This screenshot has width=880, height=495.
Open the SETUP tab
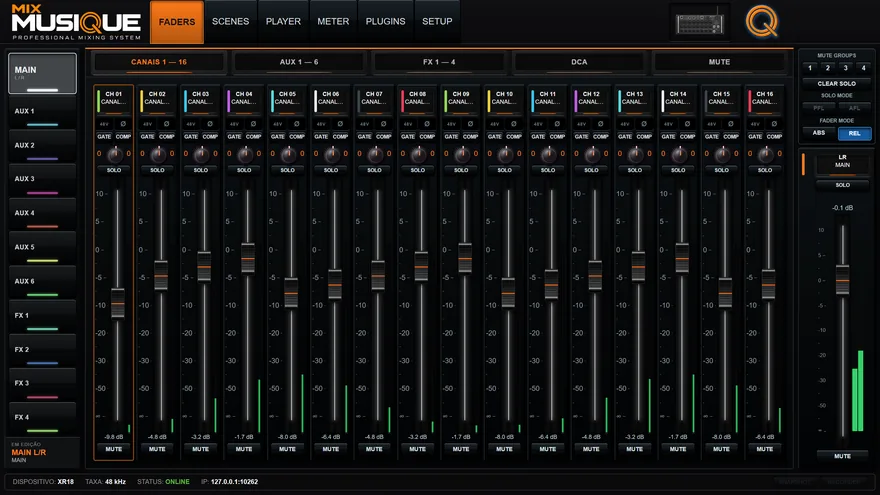[437, 21]
